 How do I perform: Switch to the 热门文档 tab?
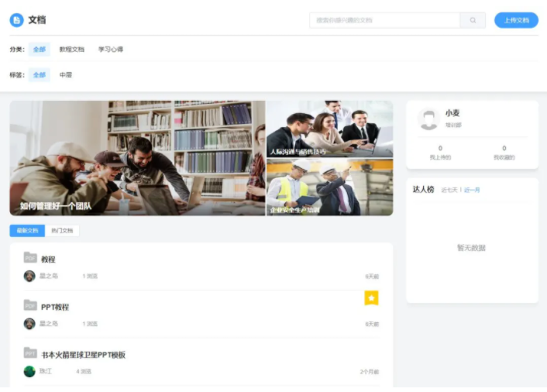click(62, 231)
